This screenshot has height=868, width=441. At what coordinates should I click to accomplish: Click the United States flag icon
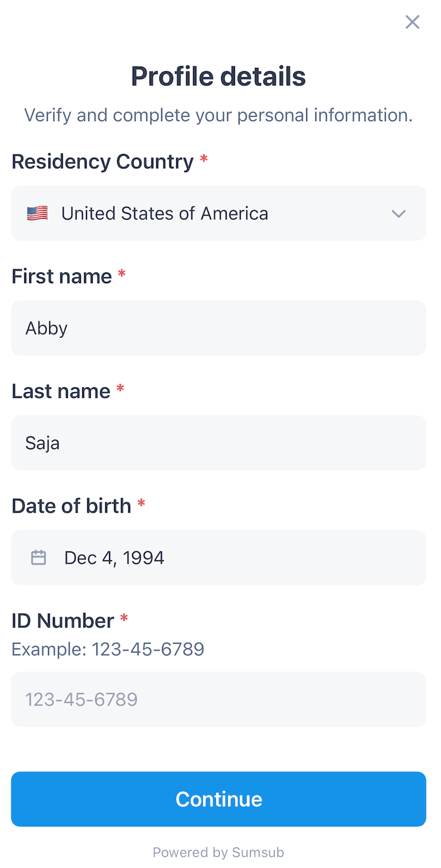tap(37, 213)
